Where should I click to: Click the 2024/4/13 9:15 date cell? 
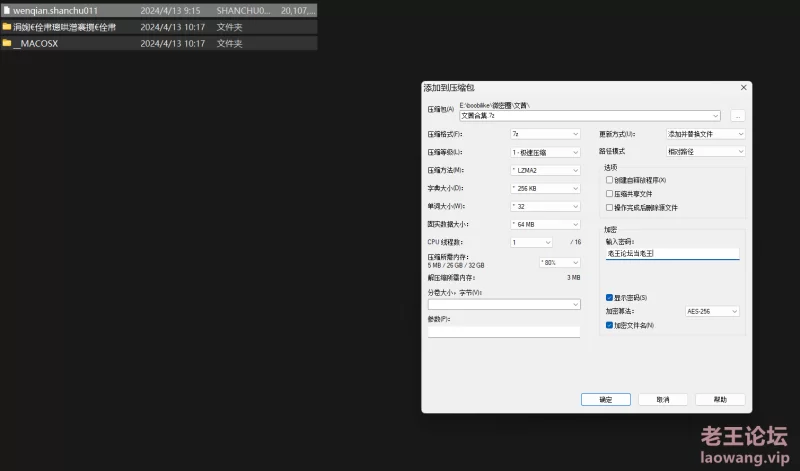170,10
